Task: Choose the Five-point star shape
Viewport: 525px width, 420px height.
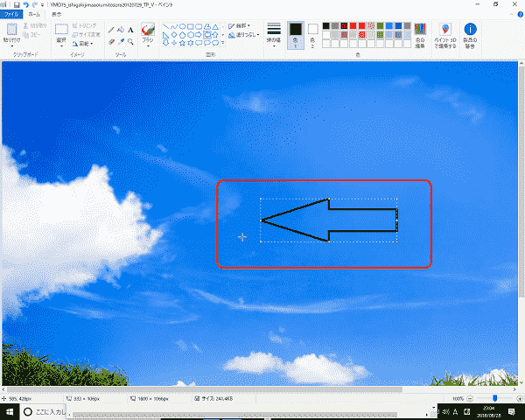Action: [183, 43]
